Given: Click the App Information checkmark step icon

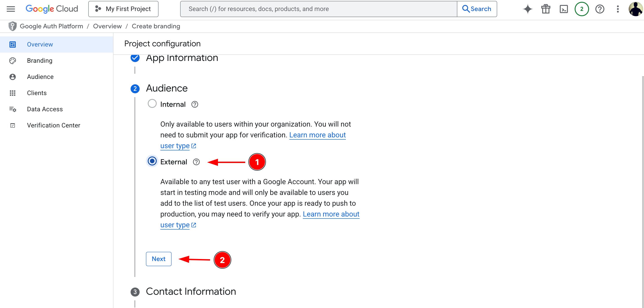Looking at the screenshot, I should click(135, 58).
